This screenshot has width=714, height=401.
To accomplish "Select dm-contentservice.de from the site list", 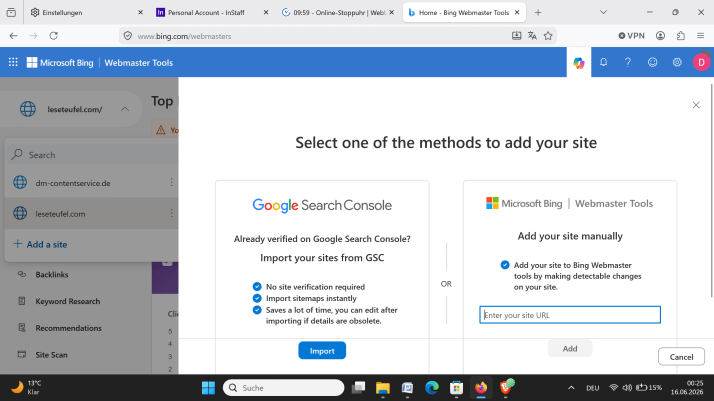I will (73, 183).
